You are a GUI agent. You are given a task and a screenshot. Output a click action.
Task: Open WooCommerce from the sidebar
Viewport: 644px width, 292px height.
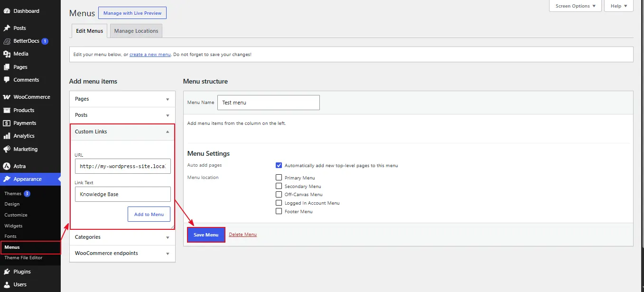30,97
